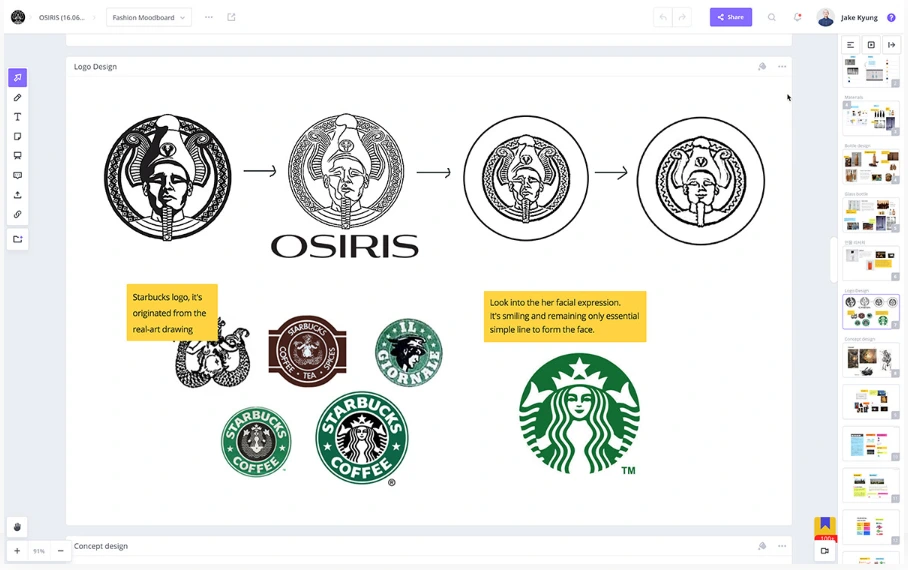908x570 pixels.
Task: Open the Glass bottle board thumbnail
Action: (x=871, y=215)
